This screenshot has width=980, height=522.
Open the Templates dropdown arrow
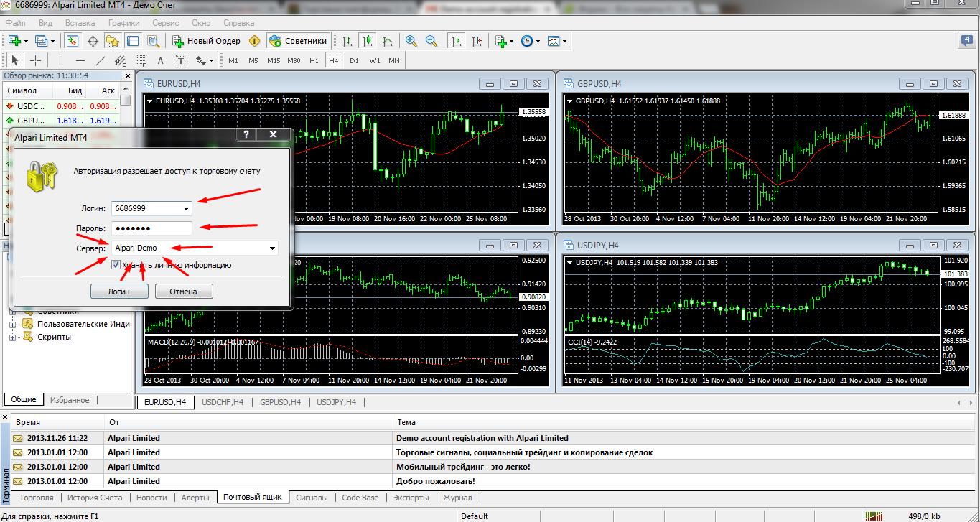click(565, 41)
